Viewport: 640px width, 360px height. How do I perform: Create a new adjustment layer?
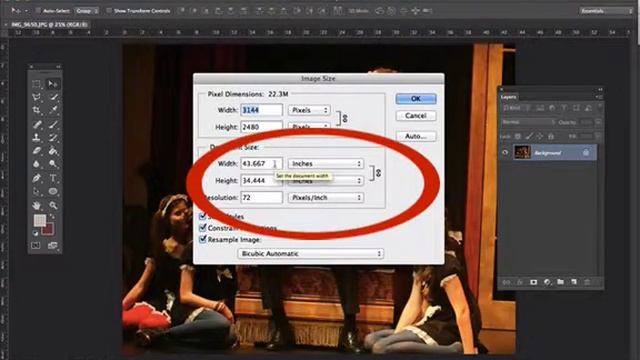click(547, 282)
